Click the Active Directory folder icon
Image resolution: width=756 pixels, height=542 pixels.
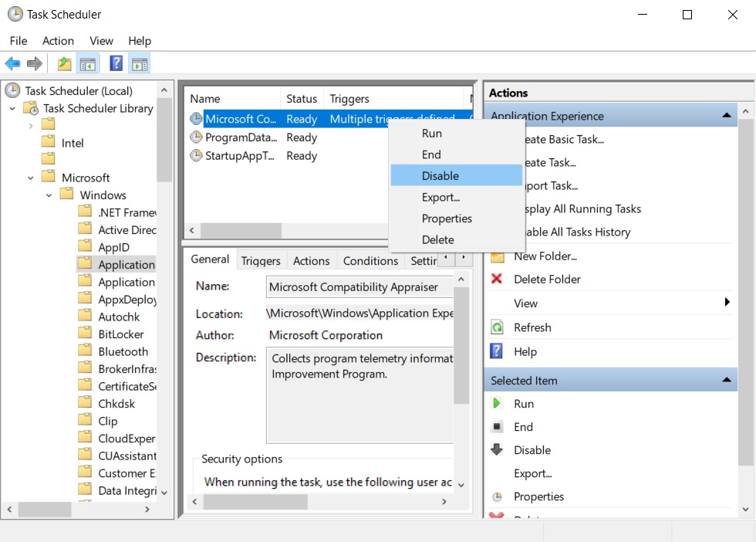pyautogui.click(x=85, y=229)
